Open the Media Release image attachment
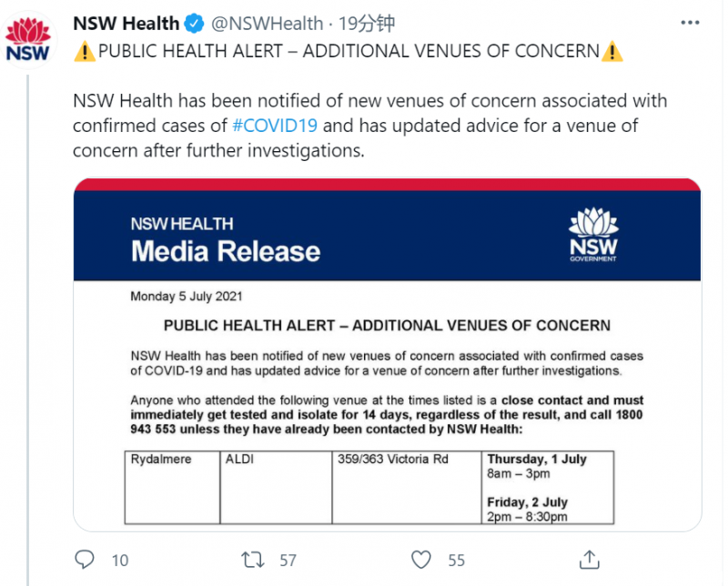Screen dimensions: 728x586 388,355
